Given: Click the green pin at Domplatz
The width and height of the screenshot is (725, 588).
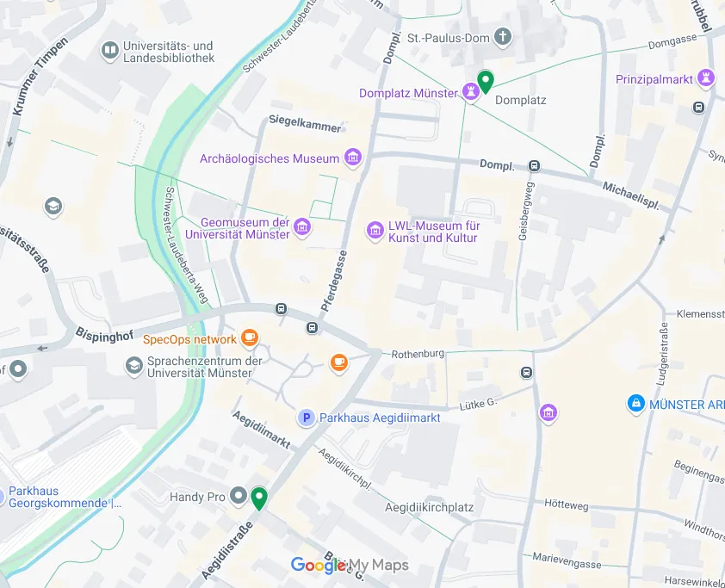Looking at the screenshot, I should point(485,82).
